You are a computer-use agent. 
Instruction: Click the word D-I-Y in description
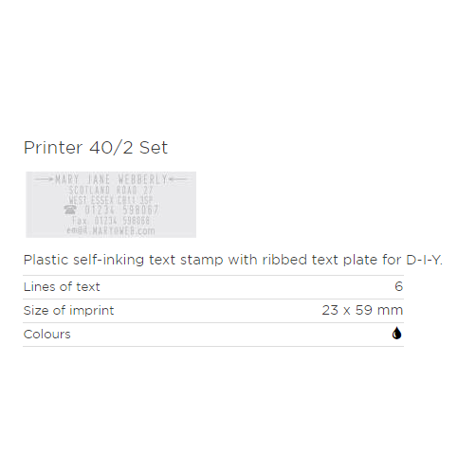[424, 260]
